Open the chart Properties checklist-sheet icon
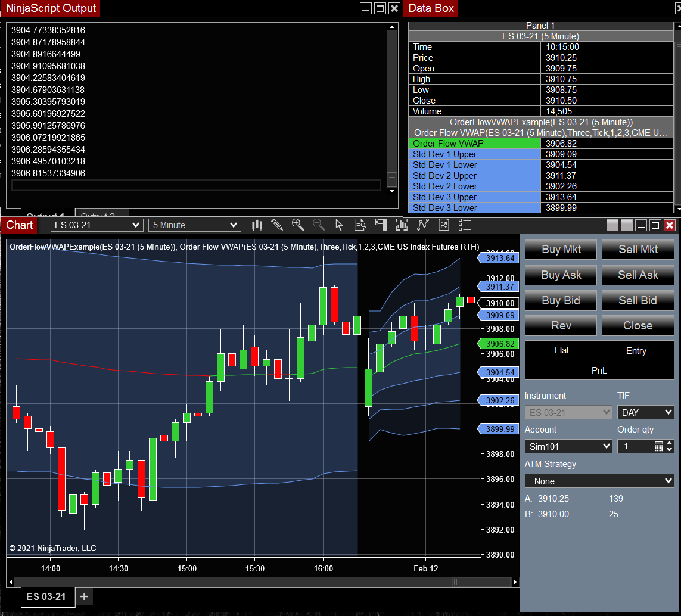Viewport: 681px width, 616px height. (x=443, y=225)
